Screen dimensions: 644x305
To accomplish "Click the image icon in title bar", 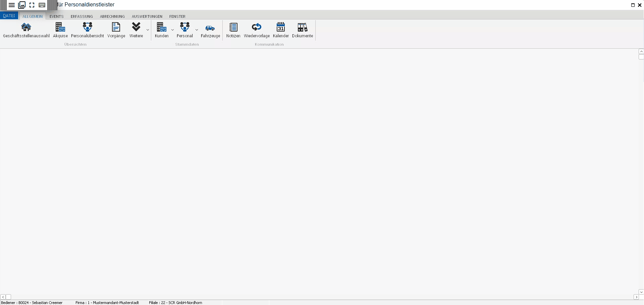I will click(22, 5).
